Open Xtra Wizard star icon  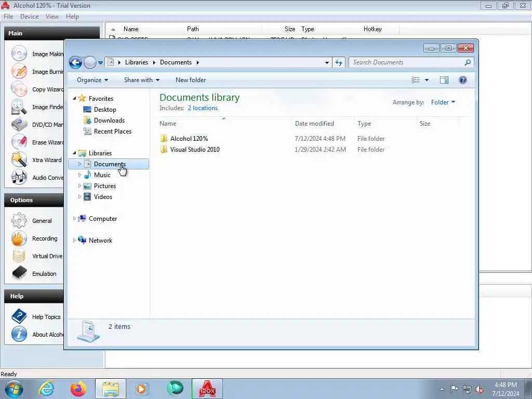coord(19,159)
